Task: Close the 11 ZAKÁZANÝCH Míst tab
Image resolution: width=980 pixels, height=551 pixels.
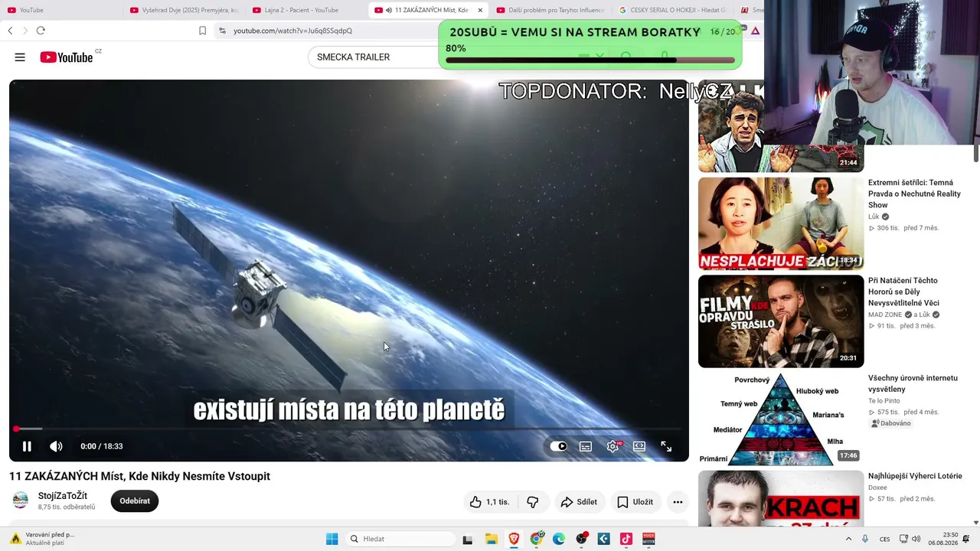Action: pos(480,10)
